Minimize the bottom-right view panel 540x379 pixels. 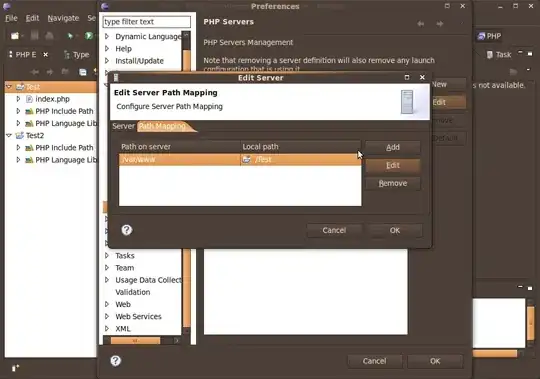pyautogui.click(x=520, y=286)
